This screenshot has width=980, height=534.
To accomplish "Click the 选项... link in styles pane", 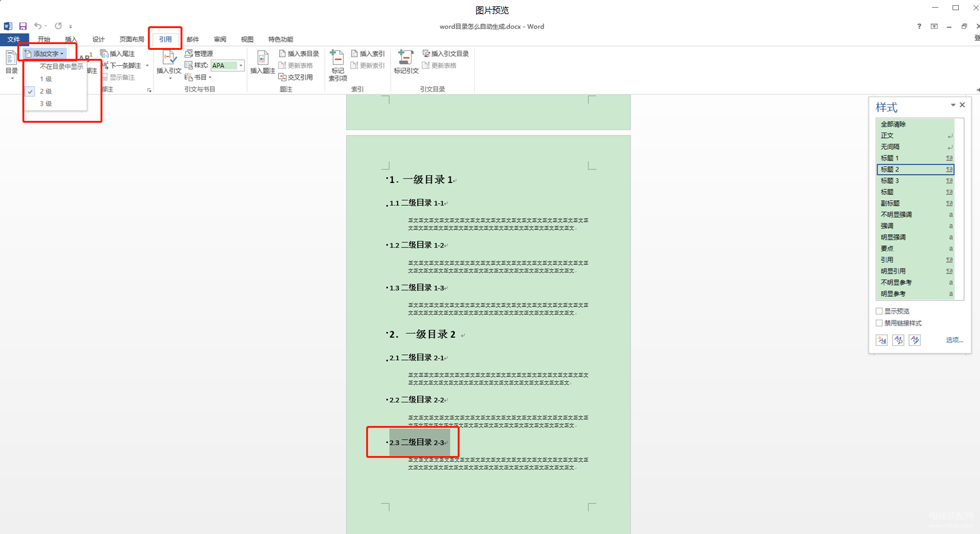I will (x=954, y=340).
